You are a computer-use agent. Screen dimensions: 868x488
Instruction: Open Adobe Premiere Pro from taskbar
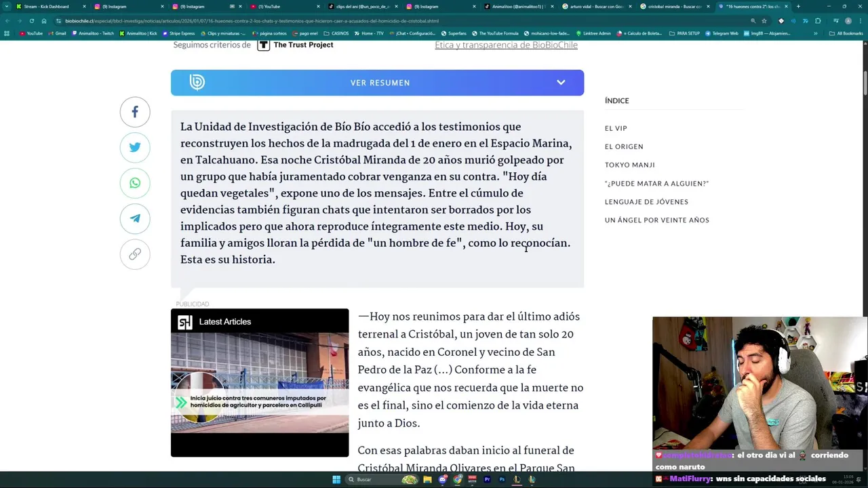click(488, 479)
